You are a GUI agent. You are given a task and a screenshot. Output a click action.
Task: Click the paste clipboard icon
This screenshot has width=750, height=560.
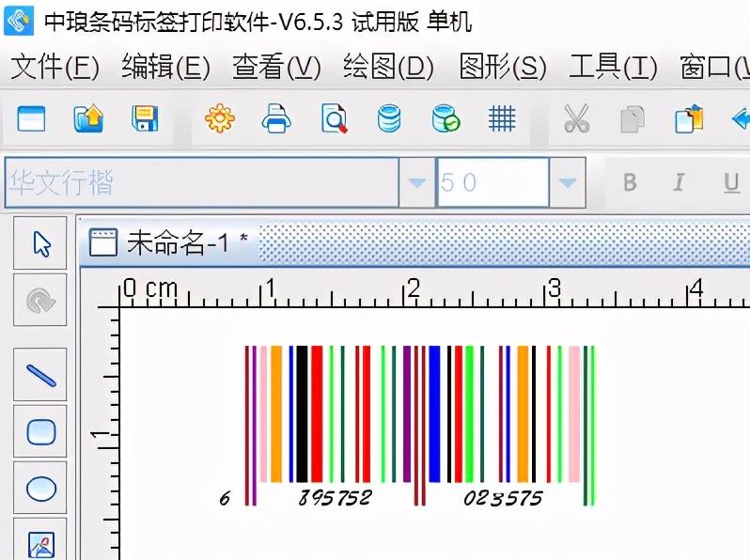(689, 118)
